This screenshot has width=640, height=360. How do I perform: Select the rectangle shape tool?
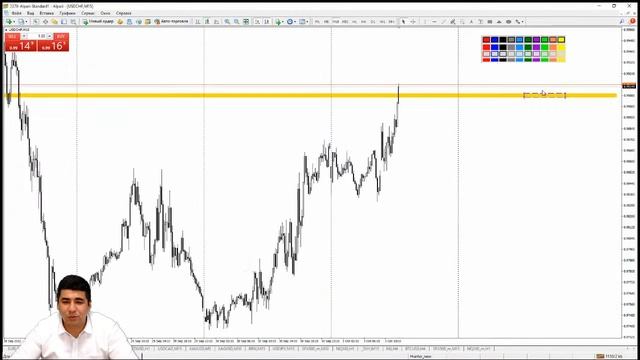pyautogui.click(x=490, y=22)
